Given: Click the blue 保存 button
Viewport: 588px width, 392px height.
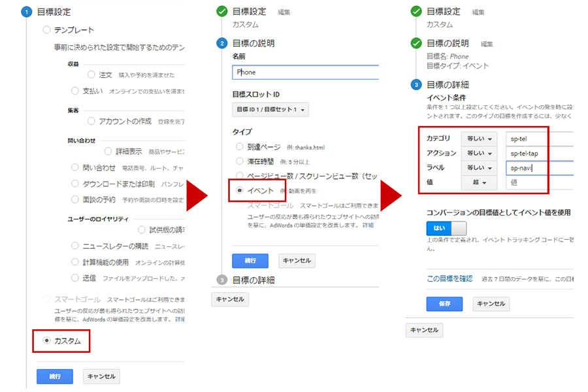Looking at the screenshot, I should coord(444,303).
